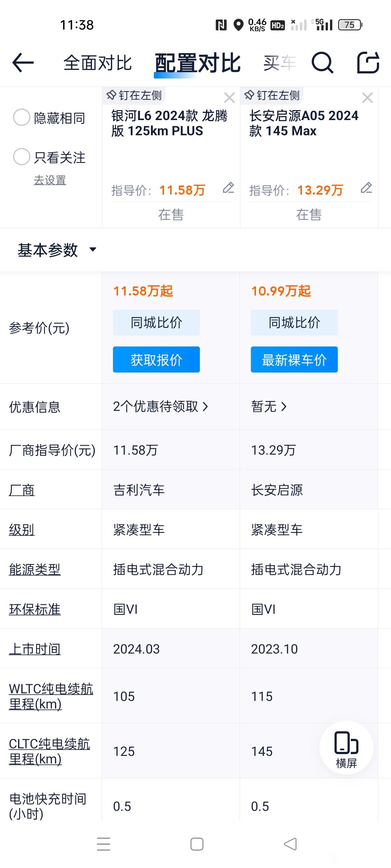Open 暂无 discount info chevron

click(x=269, y=407)
